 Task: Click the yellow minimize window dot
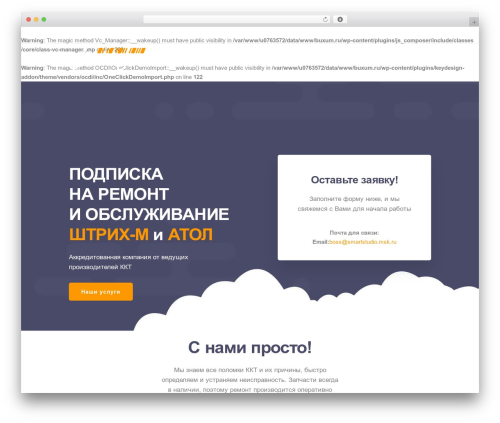click(36, 20)
